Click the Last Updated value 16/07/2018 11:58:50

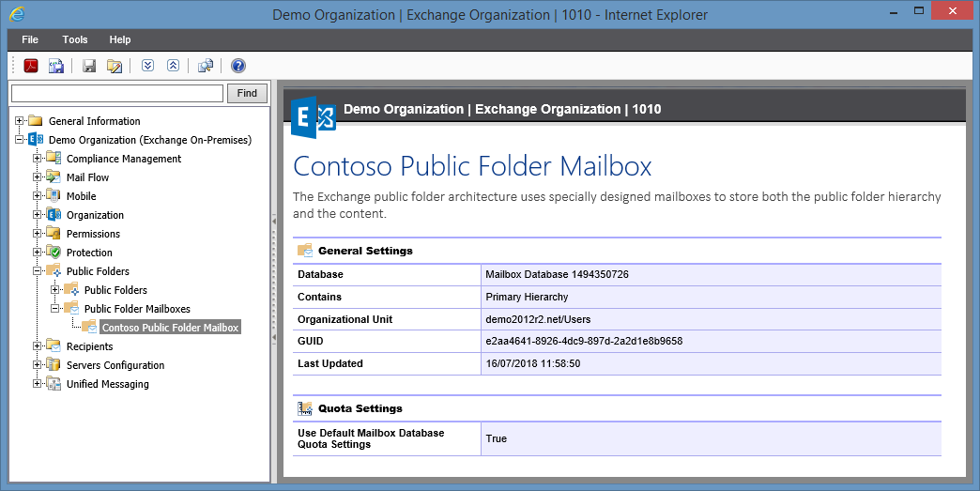pos(532,363)
